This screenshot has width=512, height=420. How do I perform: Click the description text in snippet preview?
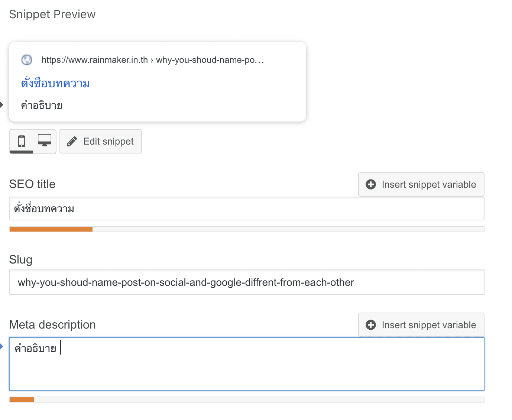click(42, 106)
